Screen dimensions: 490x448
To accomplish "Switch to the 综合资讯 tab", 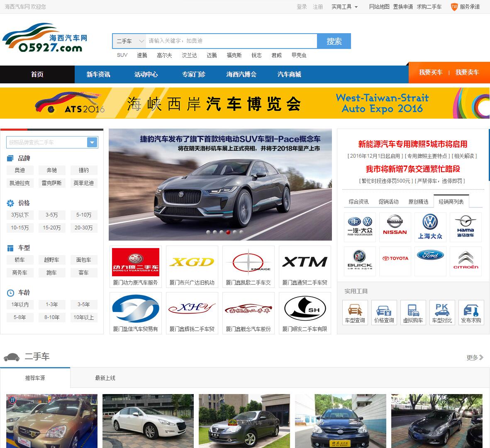I will (358, 202).
